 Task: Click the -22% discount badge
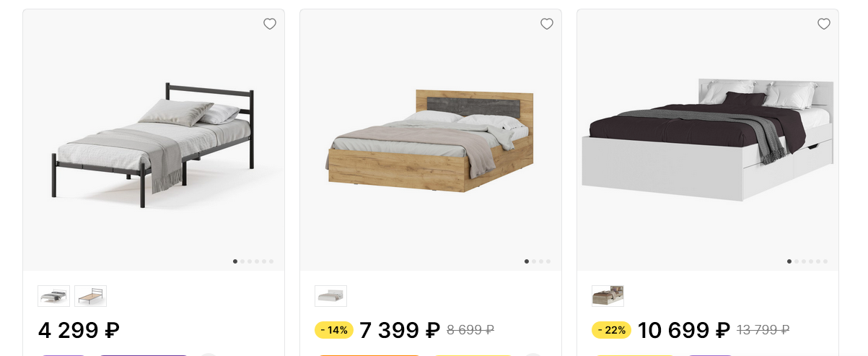pyautogui.click(x=611, y=331)
